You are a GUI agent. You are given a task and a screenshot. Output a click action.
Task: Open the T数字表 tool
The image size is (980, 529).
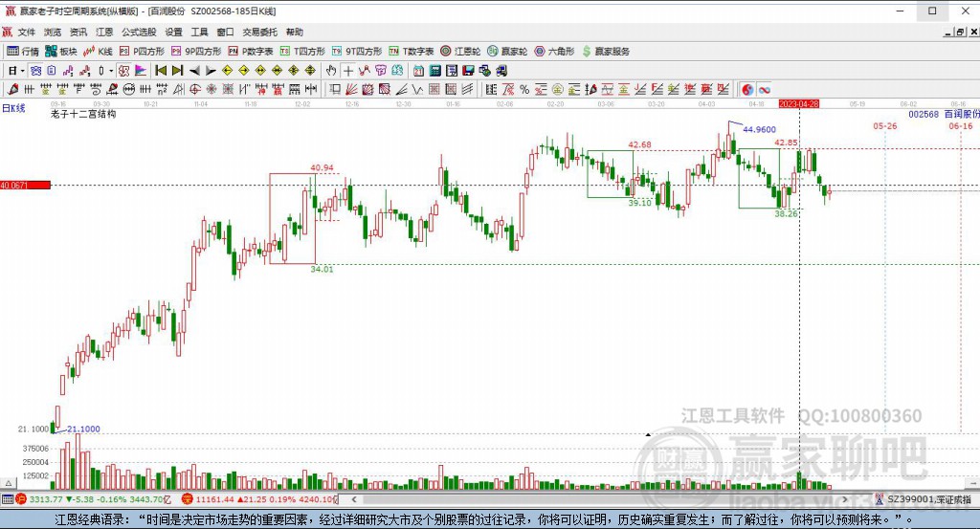point(412,52)
